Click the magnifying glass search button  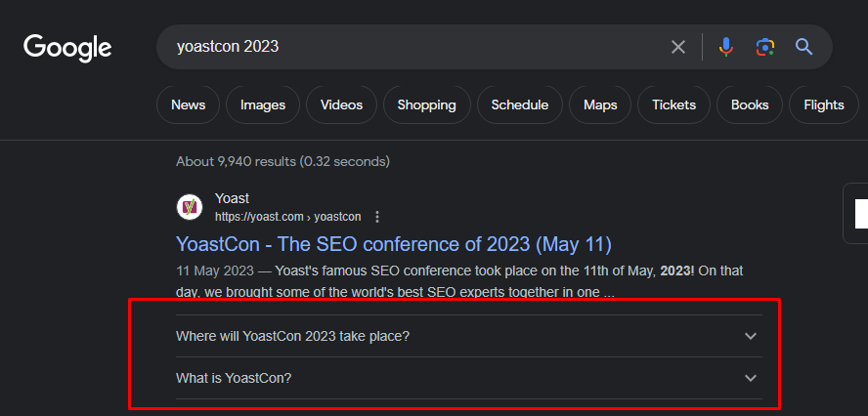[x=803, y=47]
